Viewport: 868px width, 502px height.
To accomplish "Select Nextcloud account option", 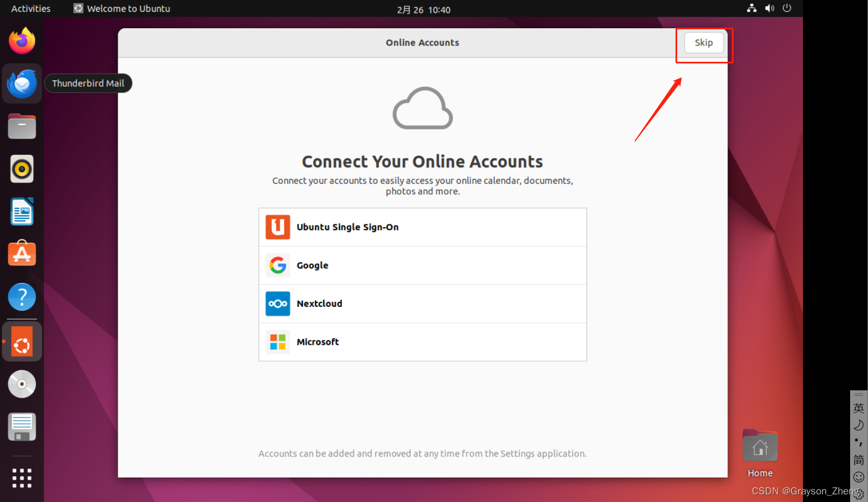I will click(x=422, y=304).
